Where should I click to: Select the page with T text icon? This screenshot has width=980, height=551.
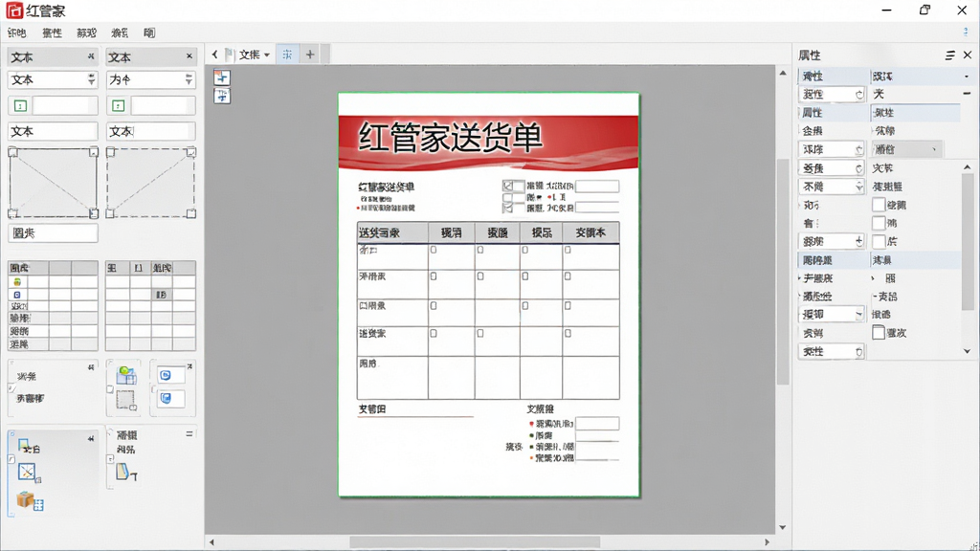(x=125, y=472)
